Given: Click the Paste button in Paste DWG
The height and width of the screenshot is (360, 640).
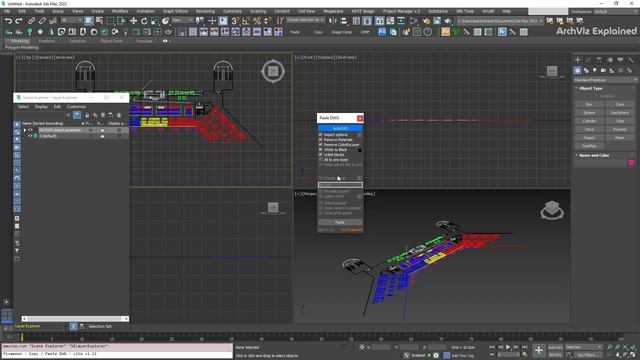Looking at the screenshot, I should click(340, 222).
